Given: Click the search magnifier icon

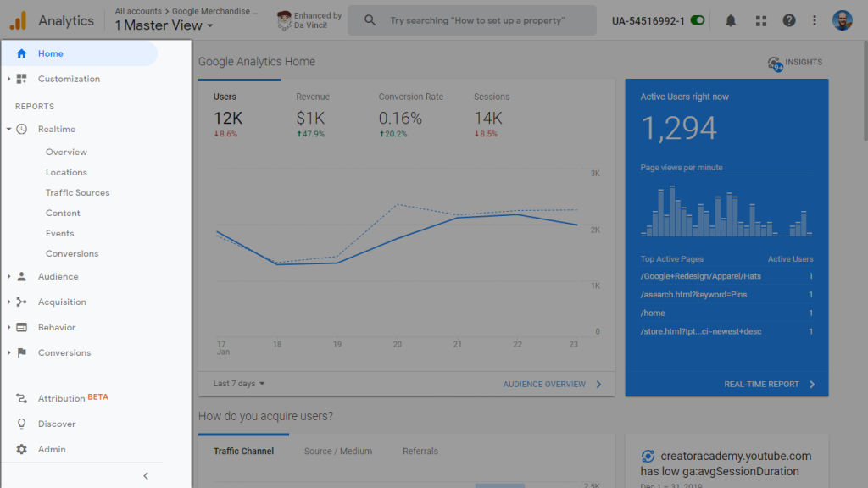Looking at the screenshot, I should [x=370, y=20].
